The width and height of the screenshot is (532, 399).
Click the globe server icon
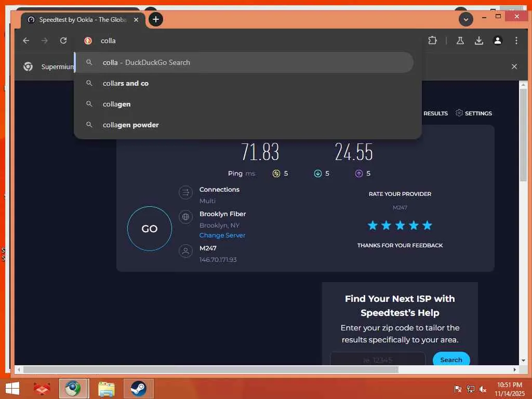185,217
